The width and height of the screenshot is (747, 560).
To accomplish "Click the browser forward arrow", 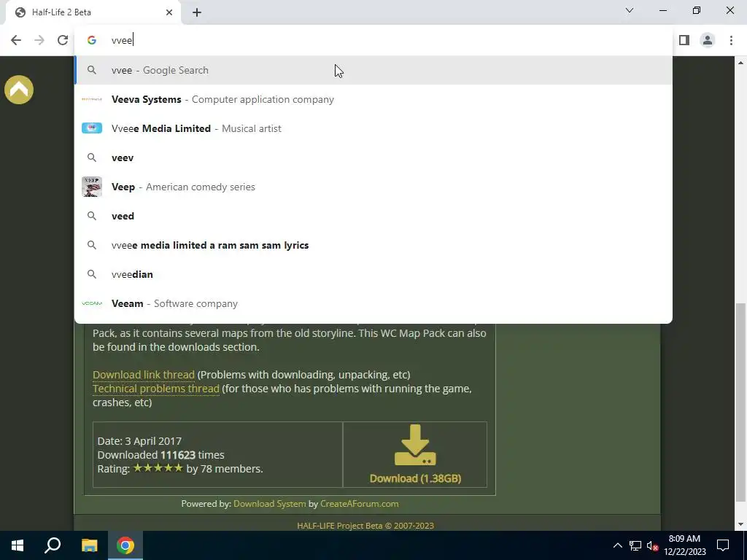I will (39, 40).
